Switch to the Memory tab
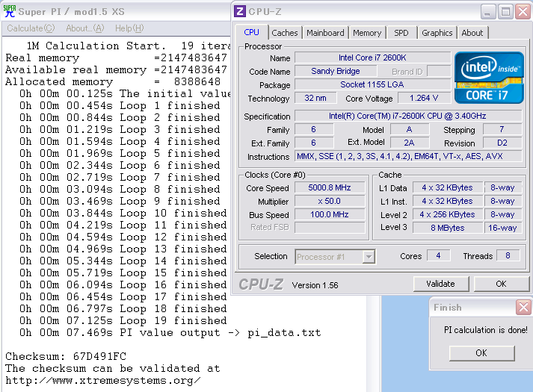 (367, 33)
